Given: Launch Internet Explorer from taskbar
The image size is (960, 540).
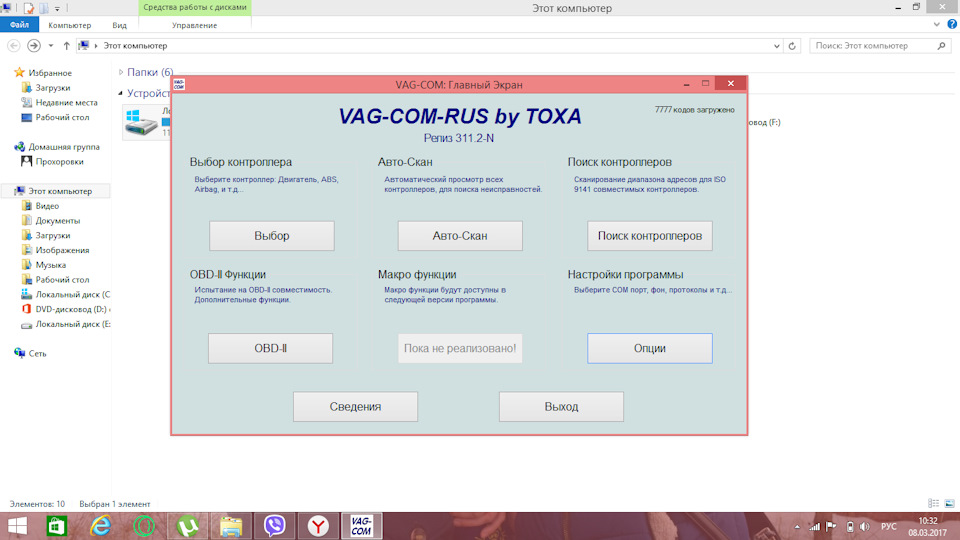Looking at the screenshot, I should pyautogui.click(x=100, y=526).
